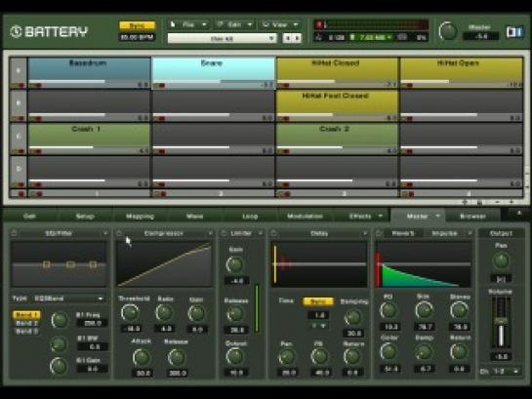This screenshot has width=532, height=399.
Task: Click the Compressor Gain knob
Action: click(197, 313)
